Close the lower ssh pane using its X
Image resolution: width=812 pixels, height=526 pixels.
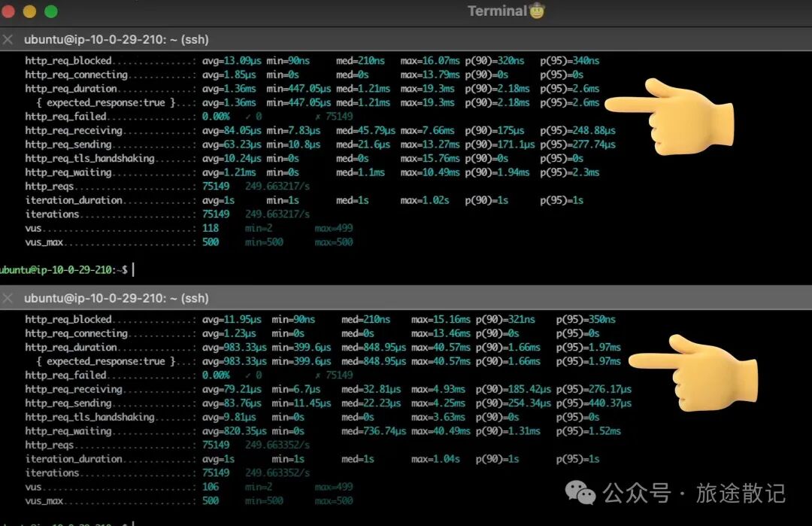point(8,298)
